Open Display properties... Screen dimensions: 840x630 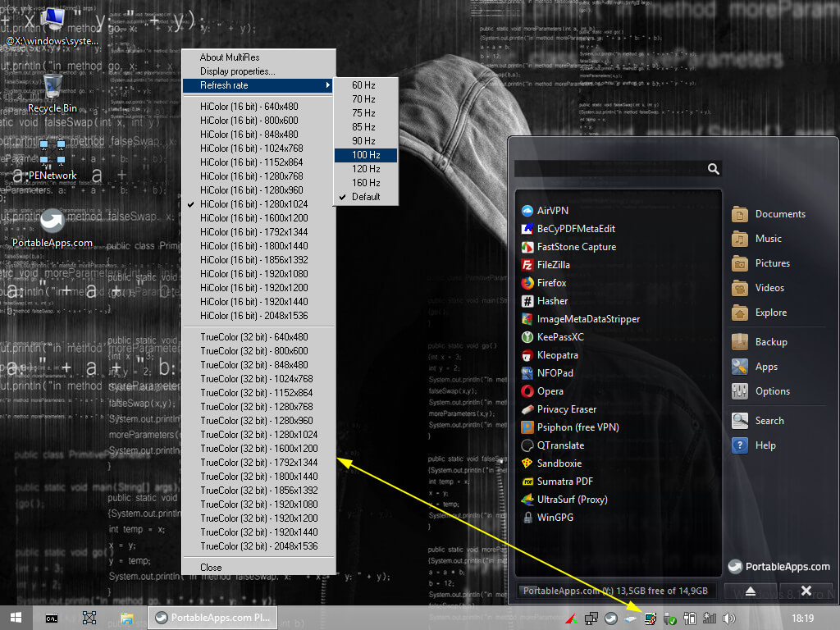coord(258,71)
